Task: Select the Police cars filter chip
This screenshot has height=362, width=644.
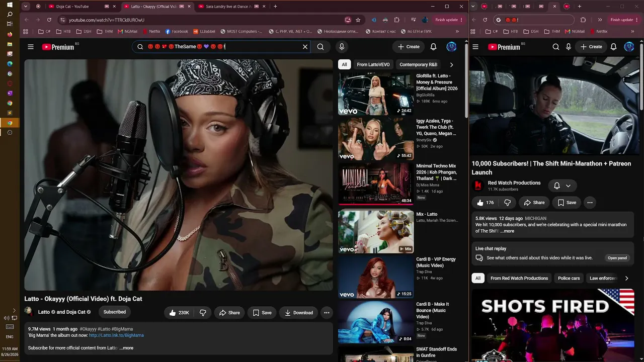Action: pos(569,278)
